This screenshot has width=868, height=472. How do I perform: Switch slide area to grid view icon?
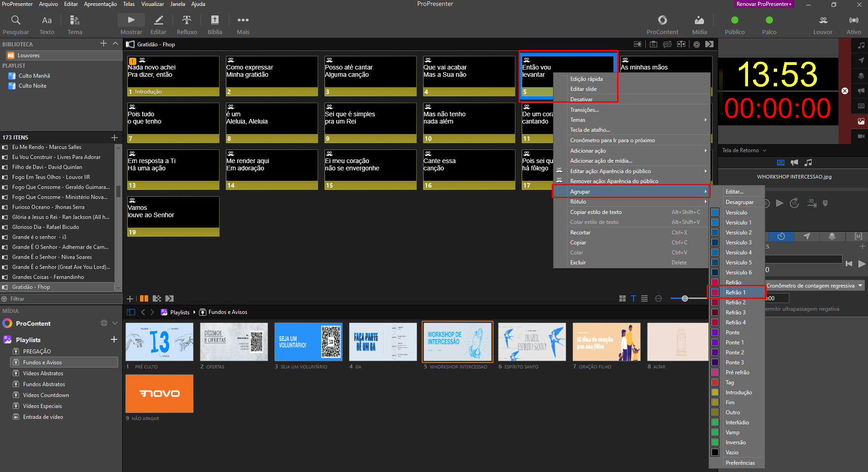pos(623,298)
